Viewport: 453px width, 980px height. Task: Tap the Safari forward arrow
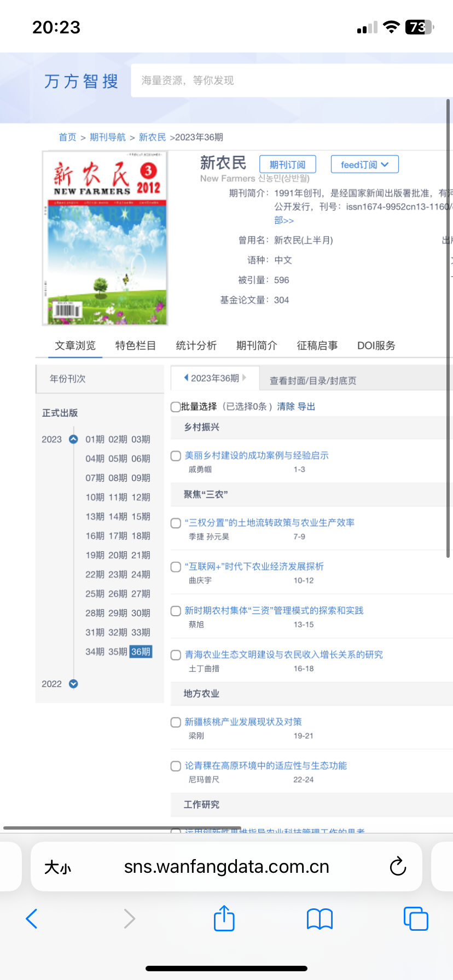(129, 918)
